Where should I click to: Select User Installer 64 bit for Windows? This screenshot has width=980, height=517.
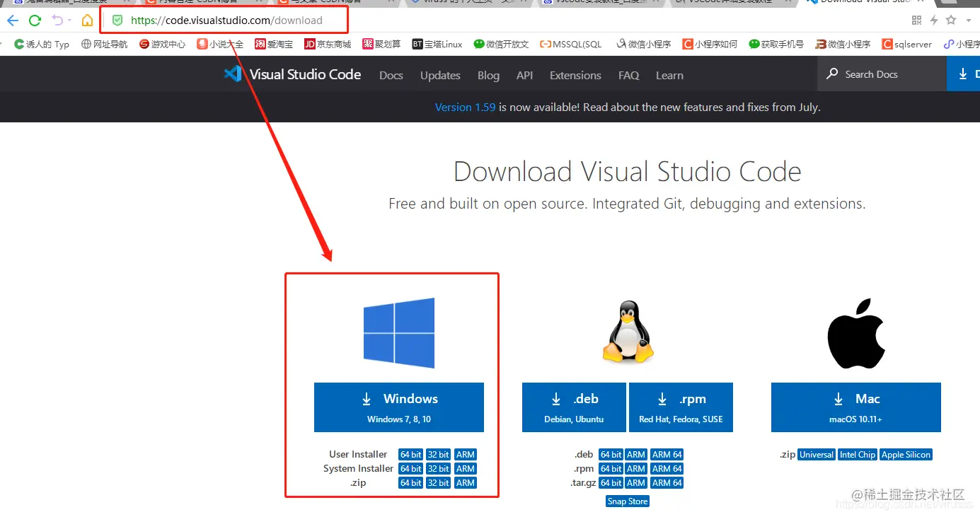click(411, 455)
